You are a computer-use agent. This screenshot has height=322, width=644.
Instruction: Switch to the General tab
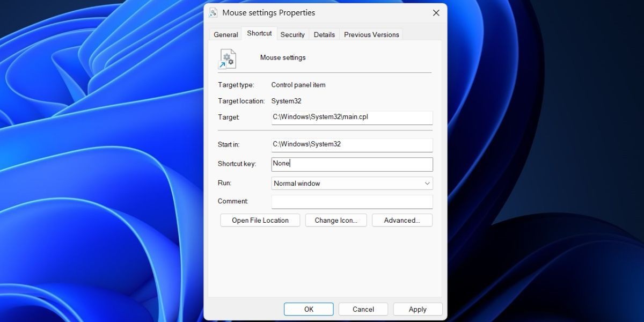(x=225, y=34)
